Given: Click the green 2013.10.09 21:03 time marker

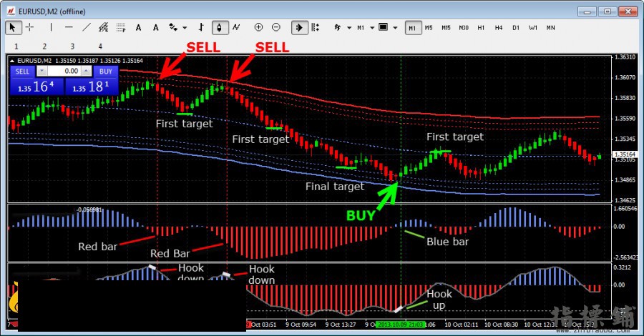Looking at the screenshot, I should point(401,325).
